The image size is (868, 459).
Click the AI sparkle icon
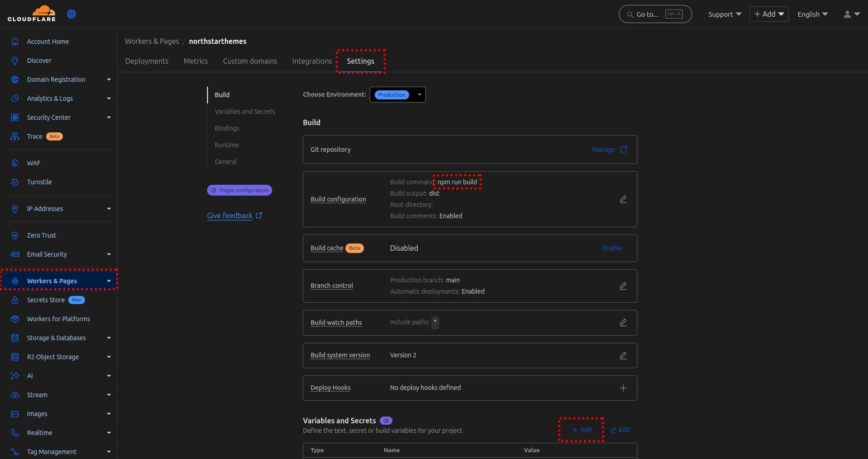15,376
